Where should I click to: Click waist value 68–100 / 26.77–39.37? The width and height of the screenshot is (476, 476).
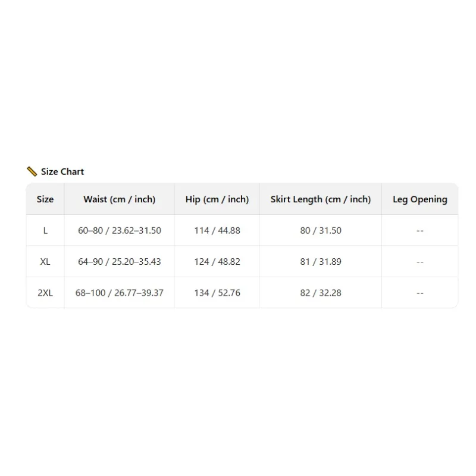120,293
